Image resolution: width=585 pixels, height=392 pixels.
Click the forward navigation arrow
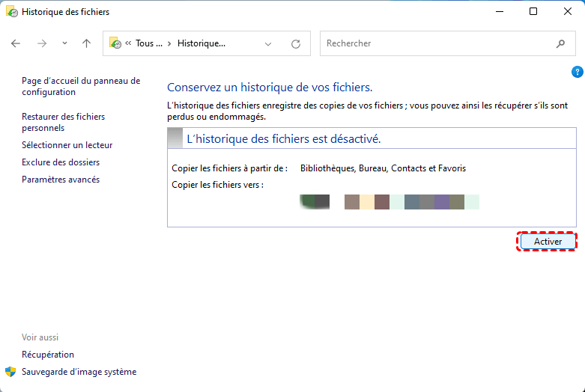(x=42, y=43)
